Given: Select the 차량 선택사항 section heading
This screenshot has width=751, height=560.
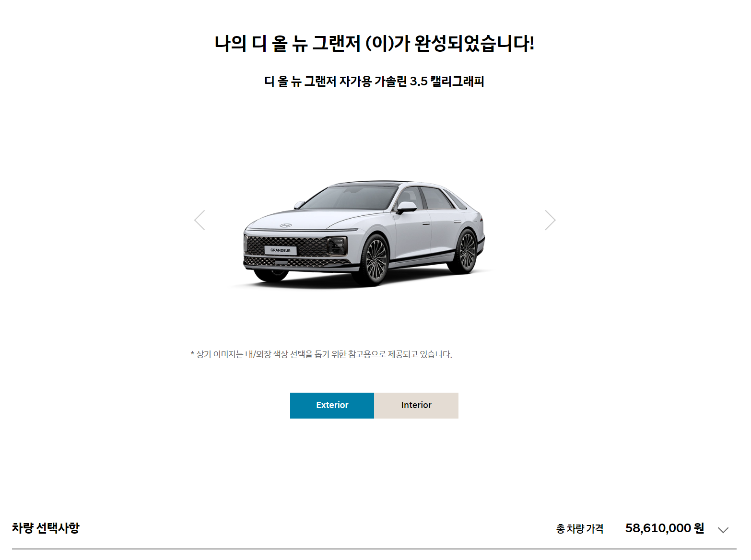Looking at the screenshot, I should coord(46,528).
